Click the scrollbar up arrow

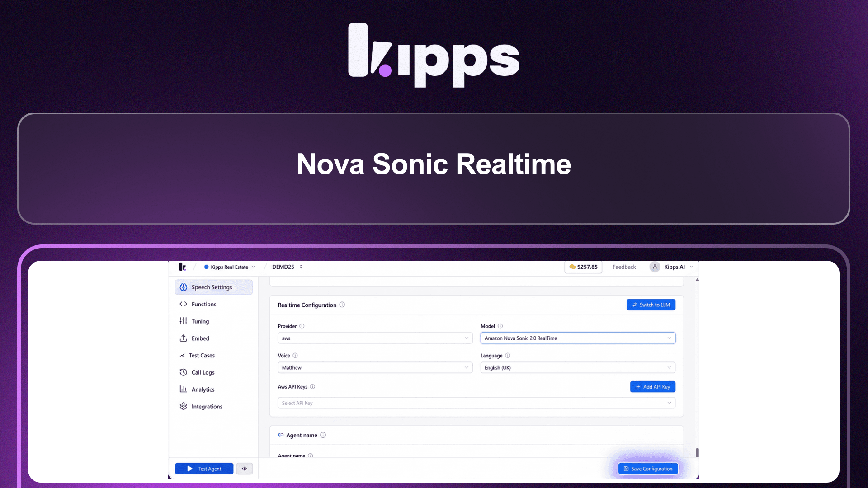tap(697, 280)
